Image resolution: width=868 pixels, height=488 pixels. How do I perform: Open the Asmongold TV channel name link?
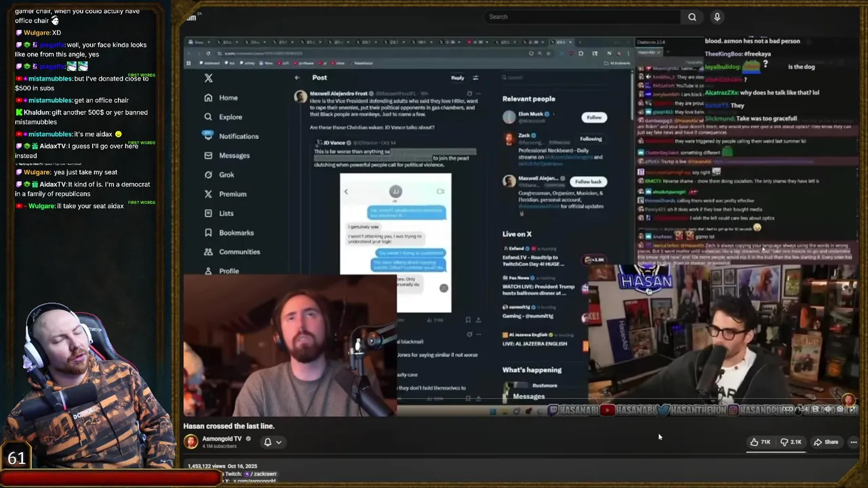(x=222, y=439)
